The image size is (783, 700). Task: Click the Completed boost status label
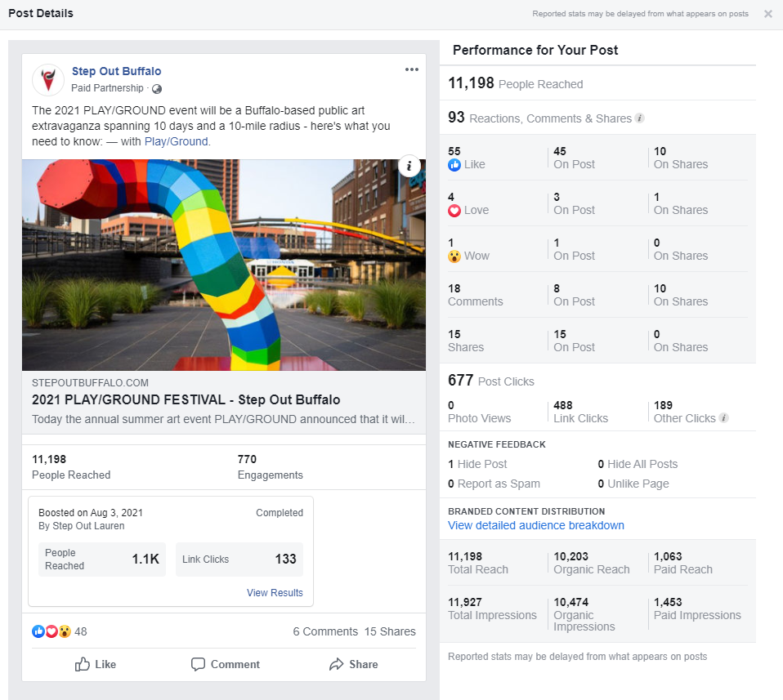point(280,513)
